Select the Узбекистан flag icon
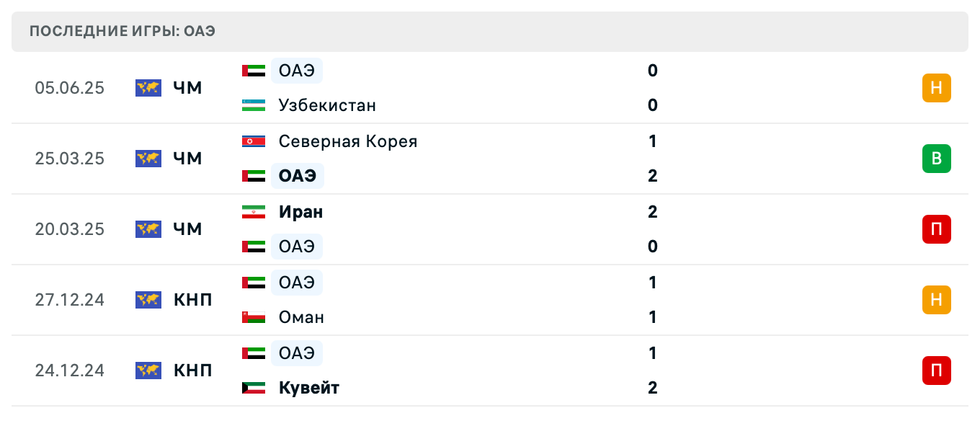The width and height of the screenshot is (980, 421). [x=254, y=105]
